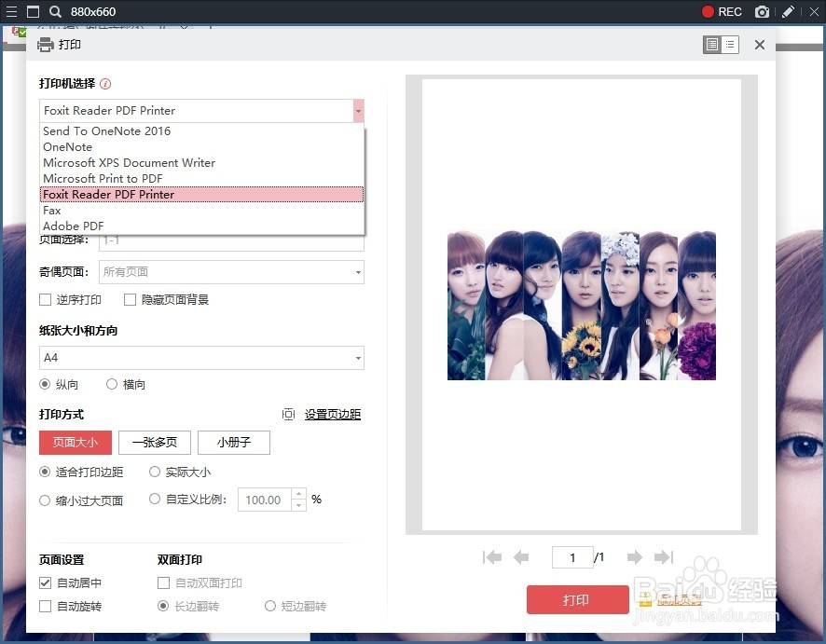Click the up stepper on the 100.00 scale field
The width and height of the screenshot is (826, 644).
299,495
